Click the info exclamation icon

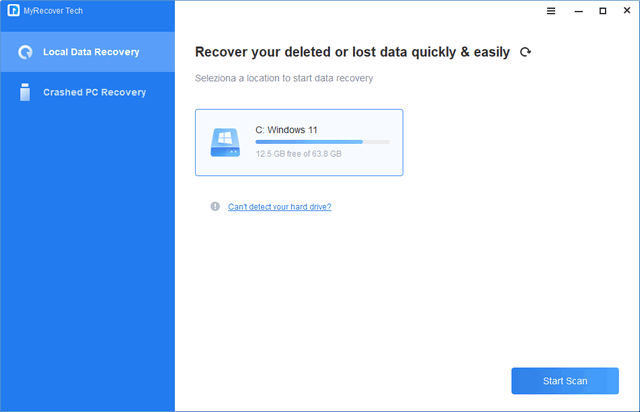click(x=214, y=207)
